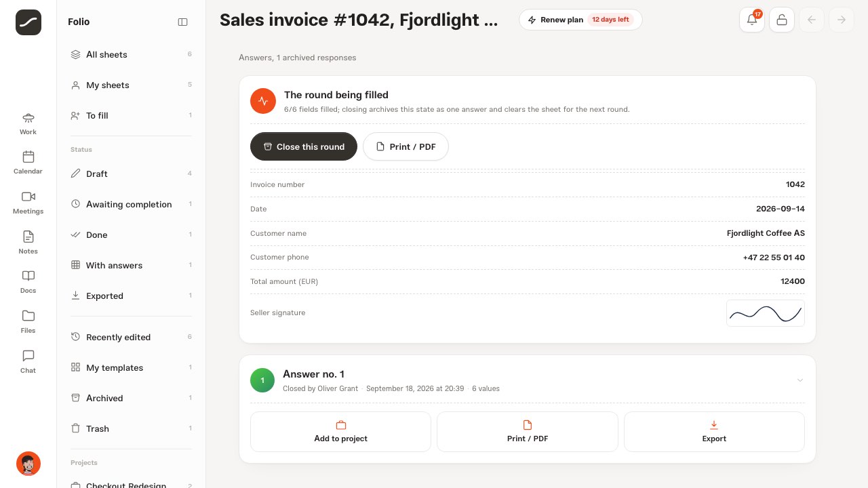Show Exported sheets
Screen dimensions: 868x488
(131, 296)
